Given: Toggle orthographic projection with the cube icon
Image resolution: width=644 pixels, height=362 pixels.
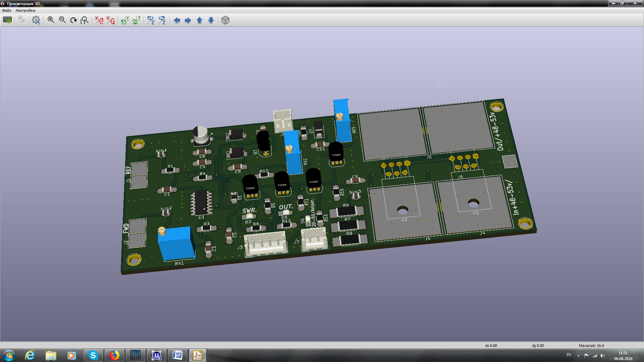Looking at the screenshot, I should (x=225, y=20).
